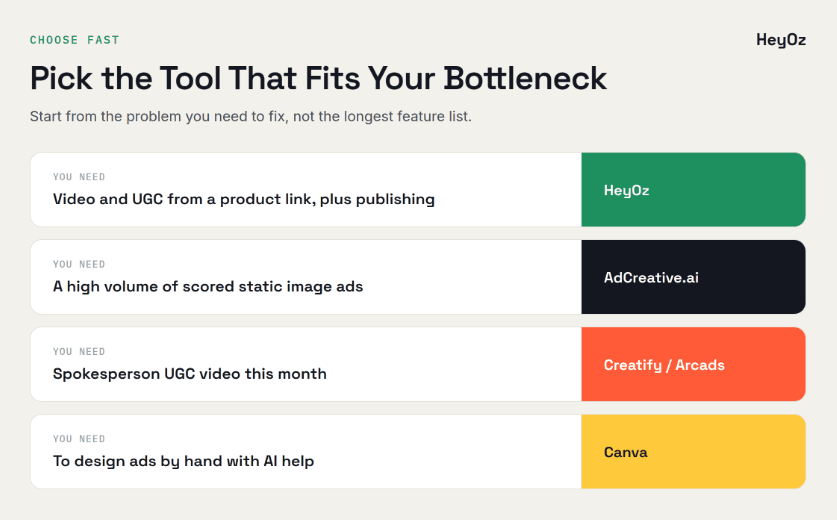Click 'A high volume of scored static image ads'
Viewport: 837px width, 520px height.
click(x=208, y=287)
